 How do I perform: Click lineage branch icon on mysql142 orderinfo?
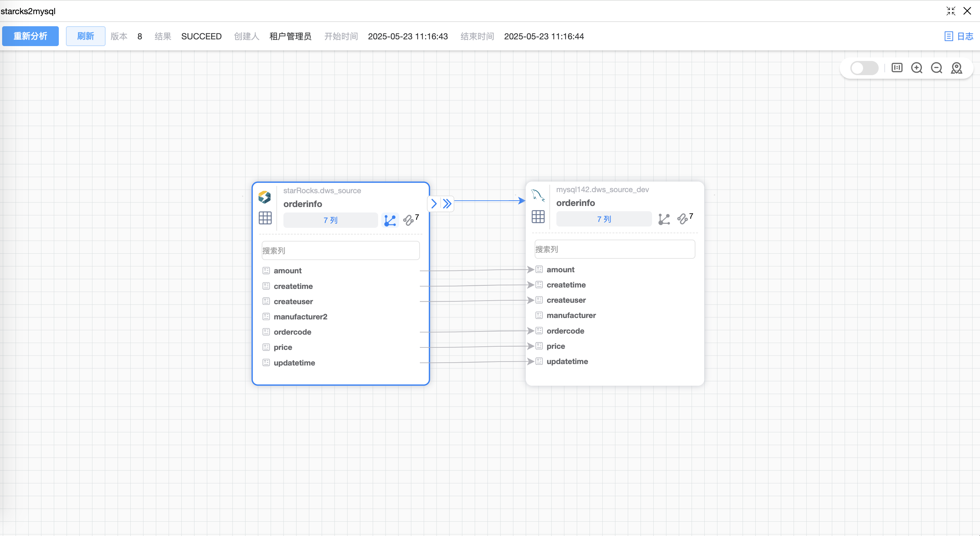[x=664, y=219]
